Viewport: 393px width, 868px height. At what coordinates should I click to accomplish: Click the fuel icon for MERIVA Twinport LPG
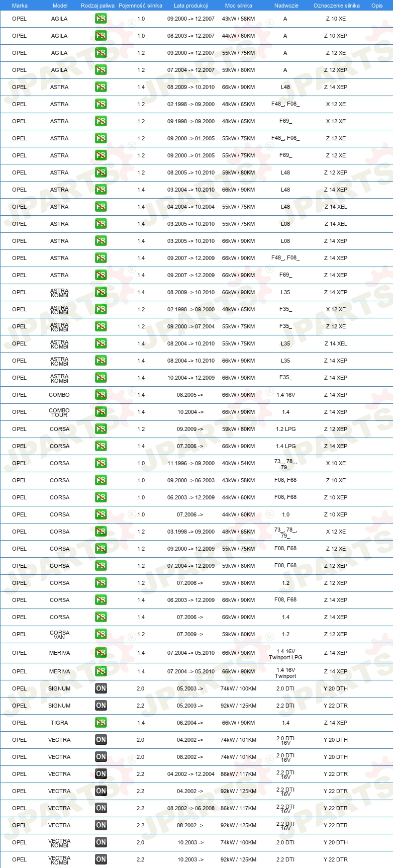(101, 653)
